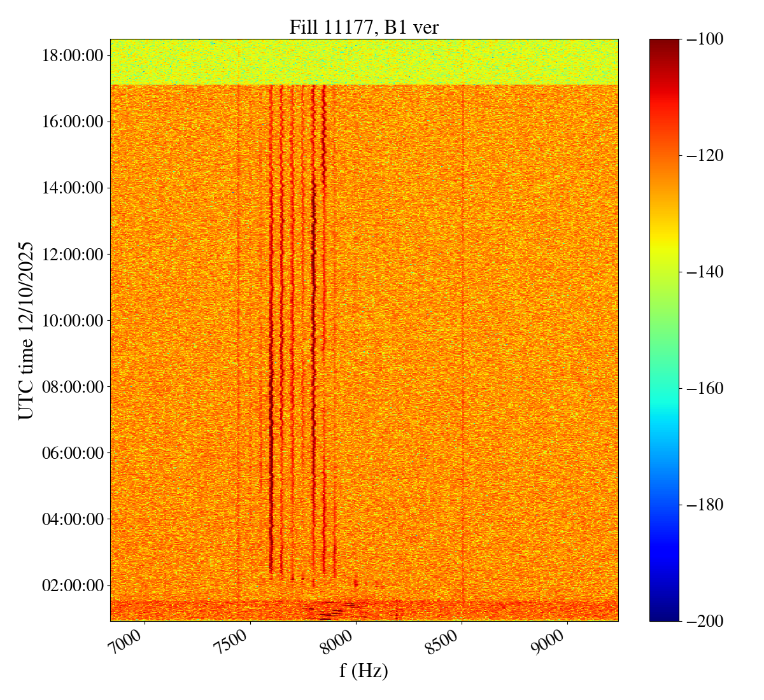This screenshot has width=764, height=700.
Task: Select the 02:00:00 time tick label
Action: [x=73, y=585]
